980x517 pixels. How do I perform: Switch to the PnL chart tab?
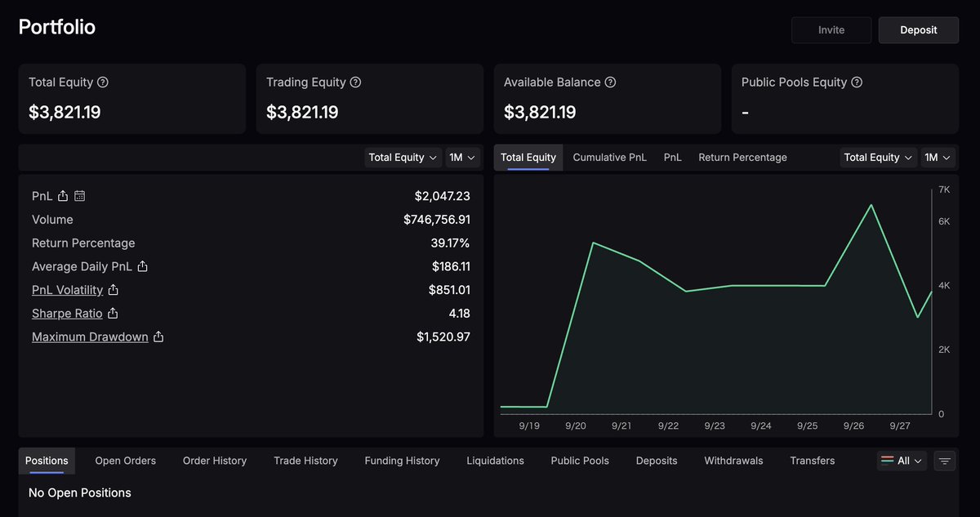tap(673, 158)
